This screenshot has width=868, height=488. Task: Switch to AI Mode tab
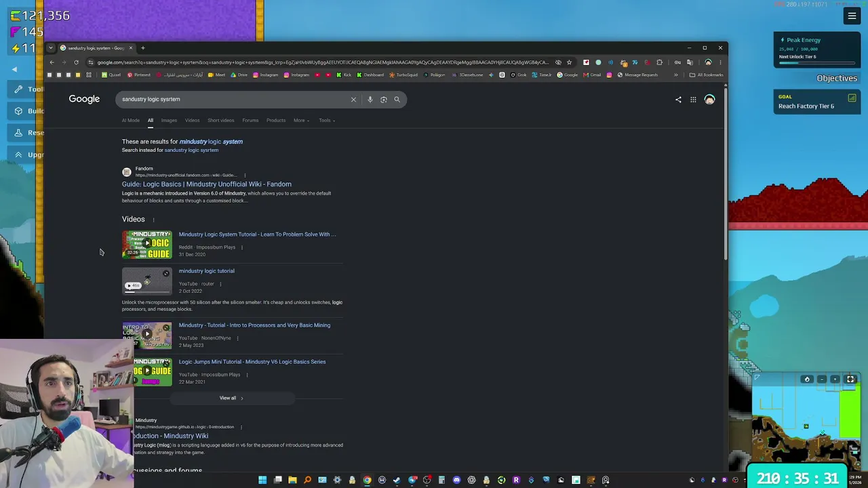tap(131, 121)
